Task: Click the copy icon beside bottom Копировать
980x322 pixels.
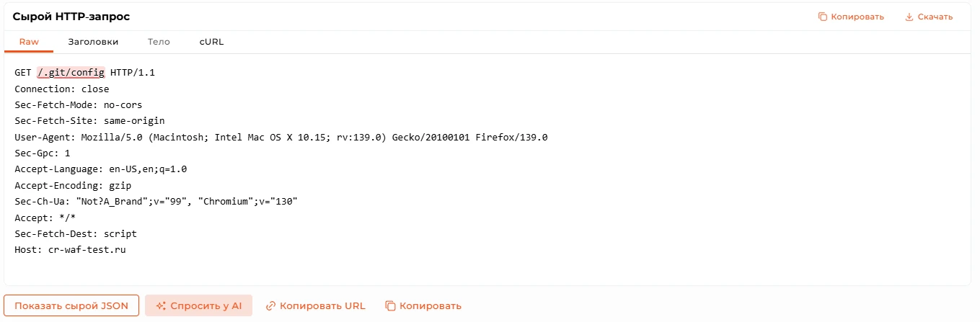Action: (391, 305)
